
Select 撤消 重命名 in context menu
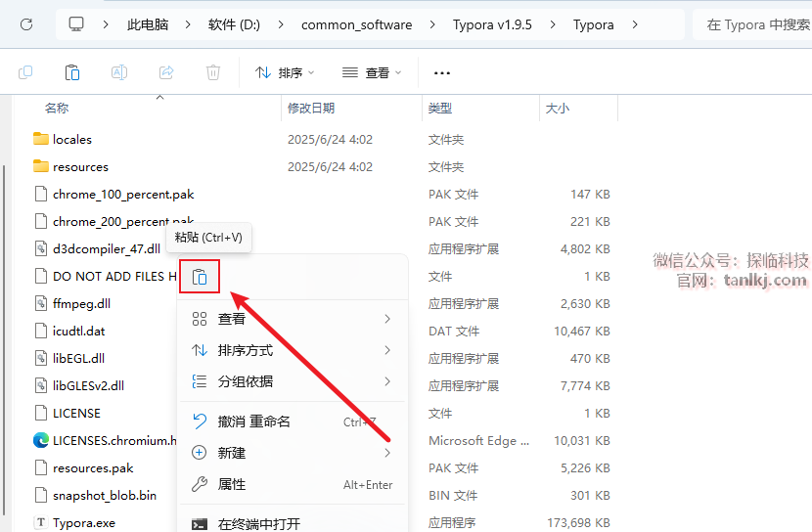(293, 421)
